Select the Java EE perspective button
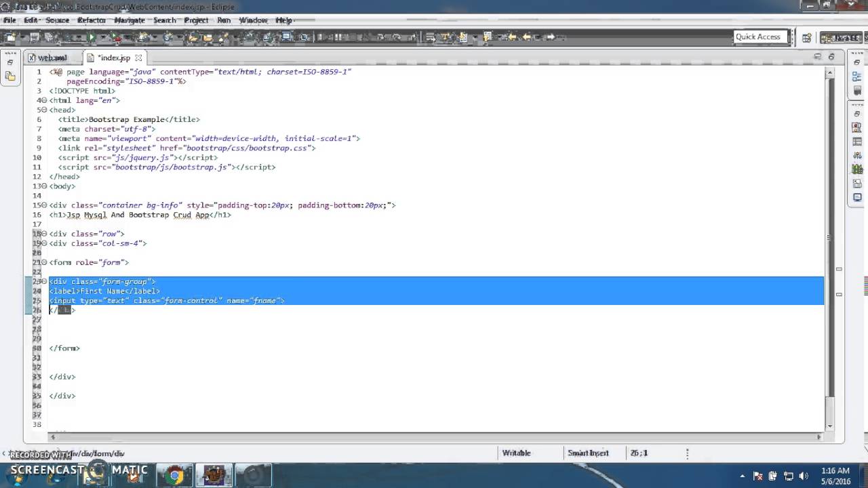 click(x=840, y=38)
